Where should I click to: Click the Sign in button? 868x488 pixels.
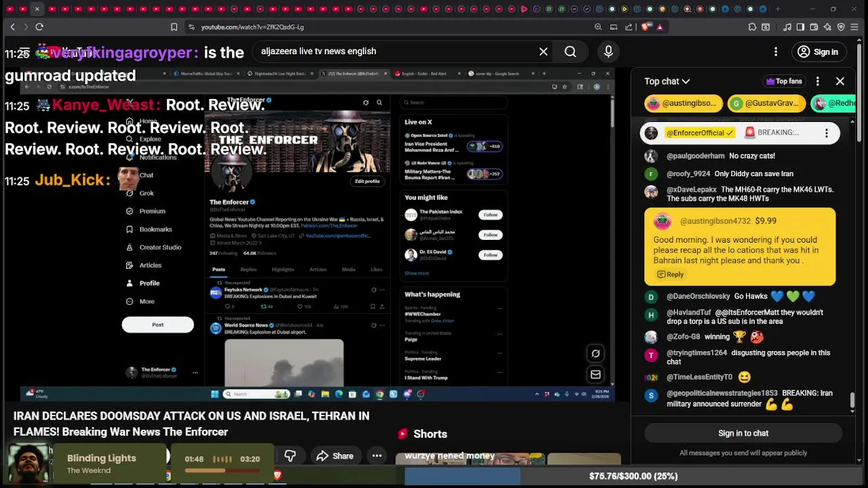818,52
